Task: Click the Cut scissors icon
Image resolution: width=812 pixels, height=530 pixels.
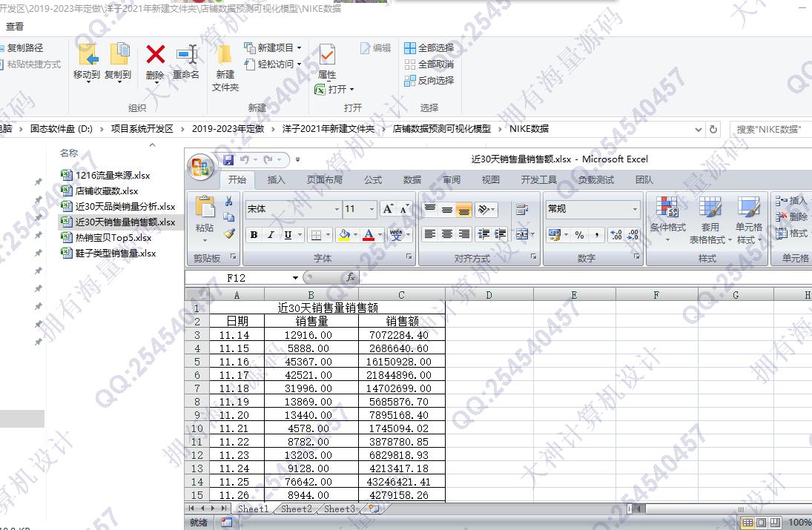Action: [x=229, y=202]
